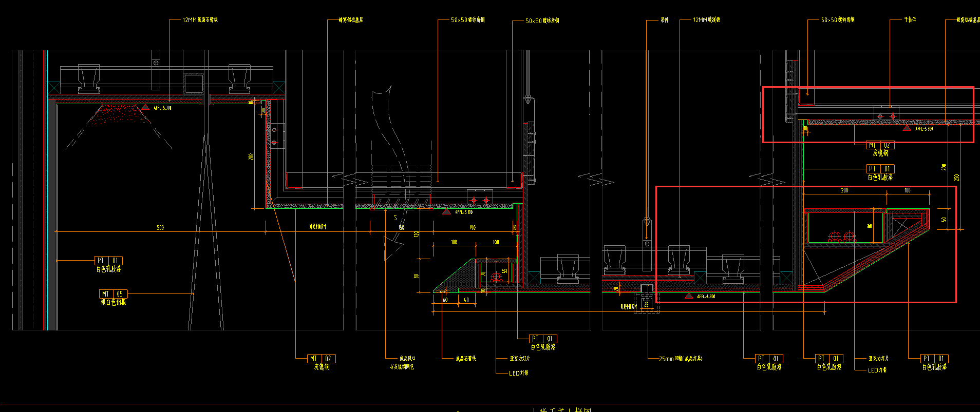Screen dimensions: 980x412
Task: Click the "成品石膏线" callout label
Action: click(466, 359)
